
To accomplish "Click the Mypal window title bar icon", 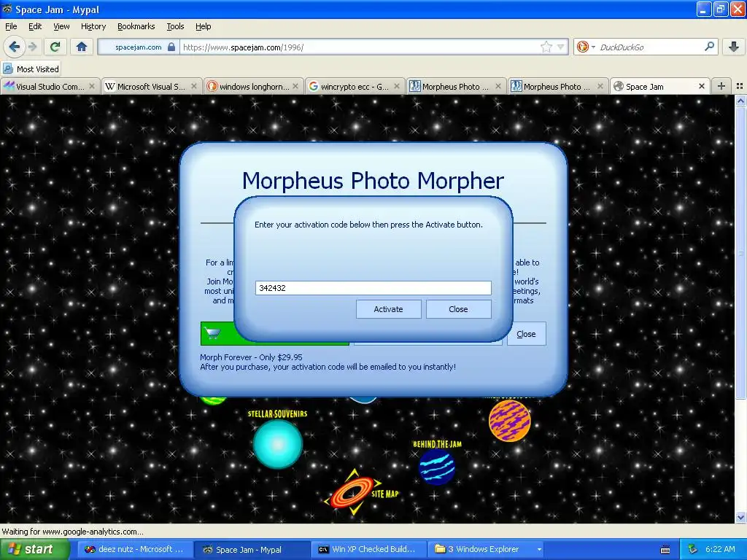I will (x=7, y=9).
